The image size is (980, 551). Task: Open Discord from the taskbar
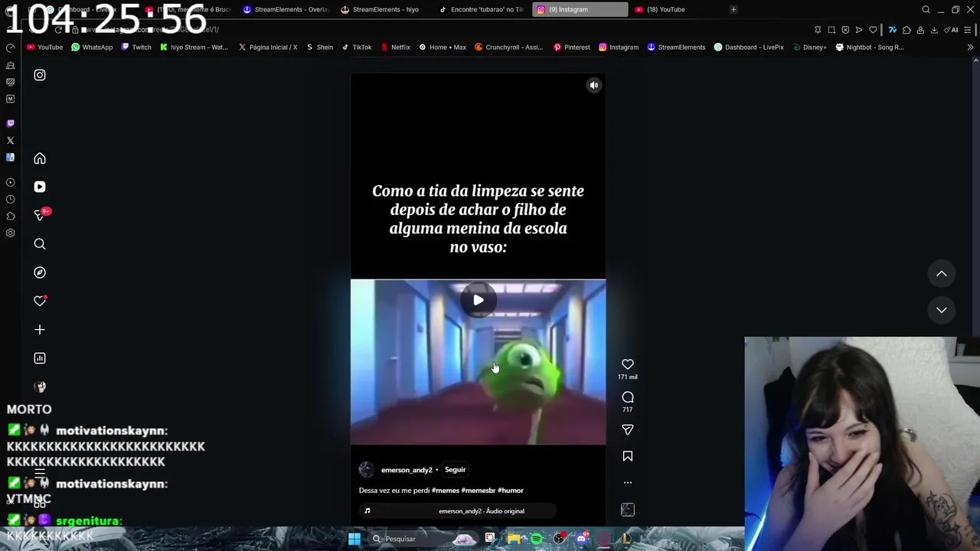pyautogui.click(x=581, y=539)
